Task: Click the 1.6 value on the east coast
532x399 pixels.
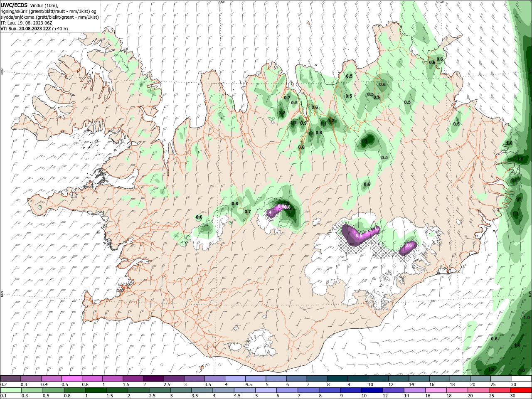Action: pyautogui.click(x=520, y=159)
